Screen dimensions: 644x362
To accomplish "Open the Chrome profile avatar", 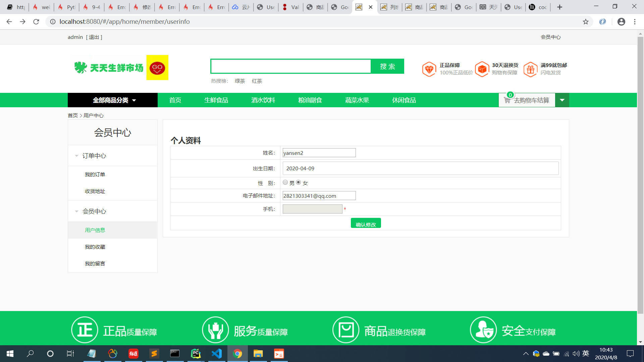I will click(x=621, y=22).
